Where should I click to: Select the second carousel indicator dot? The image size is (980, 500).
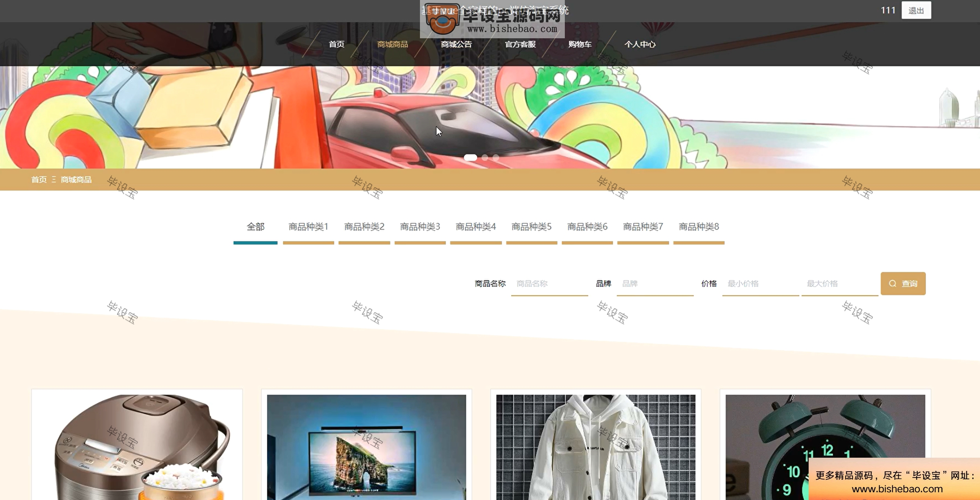485,157
